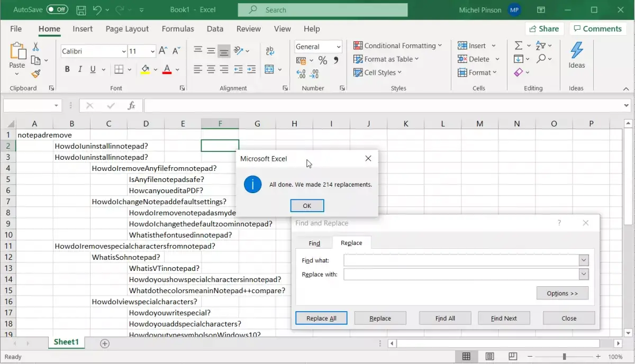
Task: Open the font size dropdown
Action: pos(152,51)
